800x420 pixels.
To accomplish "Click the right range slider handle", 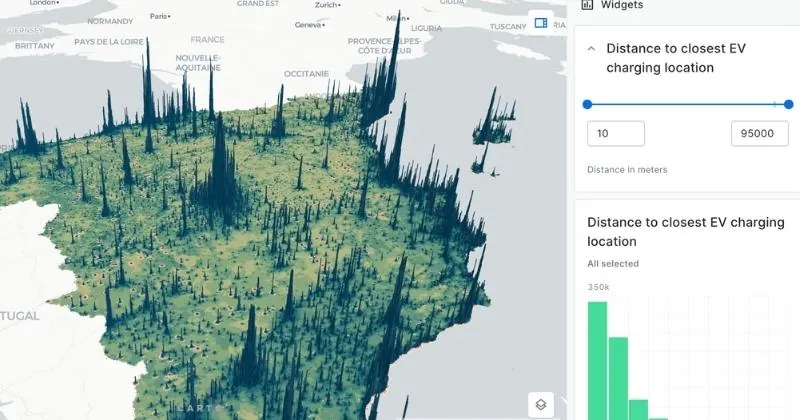I will click(x=789, y=104).
